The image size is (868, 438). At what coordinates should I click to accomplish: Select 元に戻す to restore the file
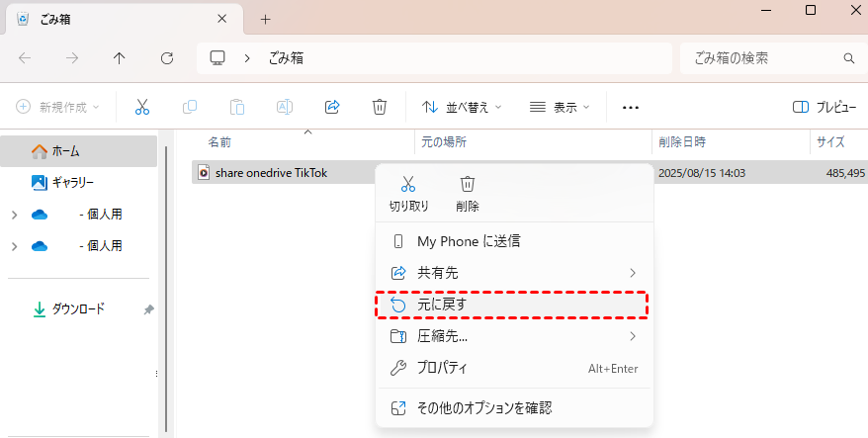(x=514, y=305)
